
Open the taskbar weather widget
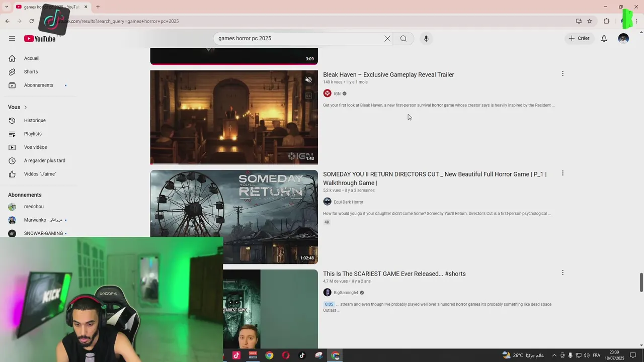pos(523,355)
